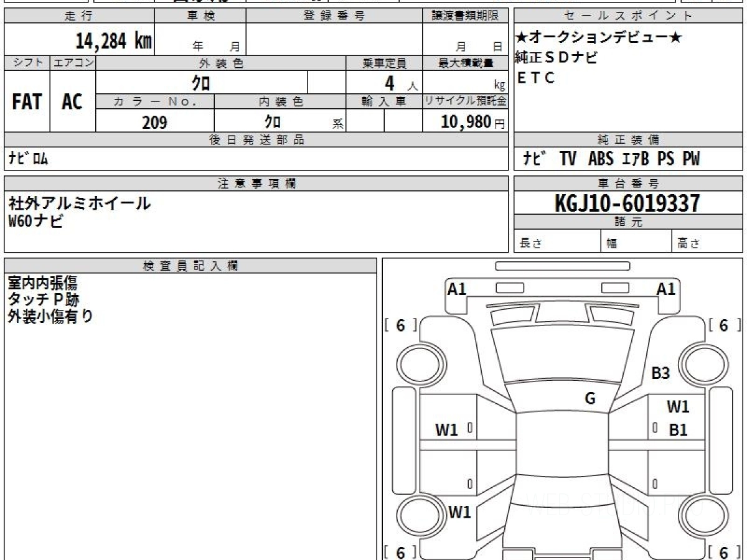Click the カラーNo. label
The height and width of the screenshot is (560, 747).
tap(155, 101)
